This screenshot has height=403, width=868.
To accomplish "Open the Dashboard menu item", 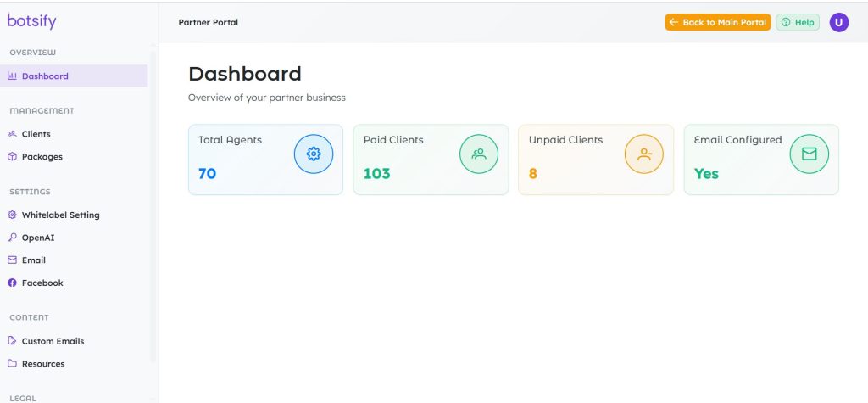I will pos(45,76).
